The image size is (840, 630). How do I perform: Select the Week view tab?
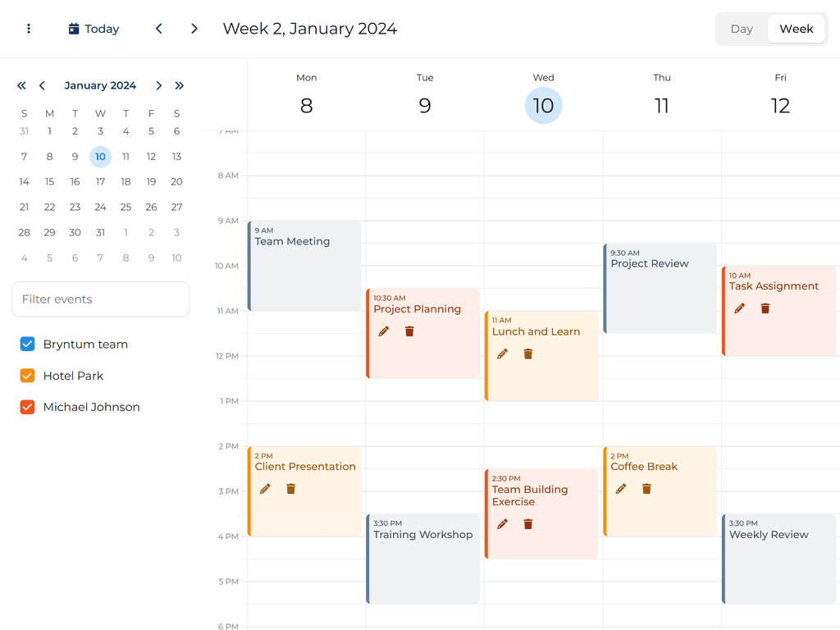click(796, 28)
